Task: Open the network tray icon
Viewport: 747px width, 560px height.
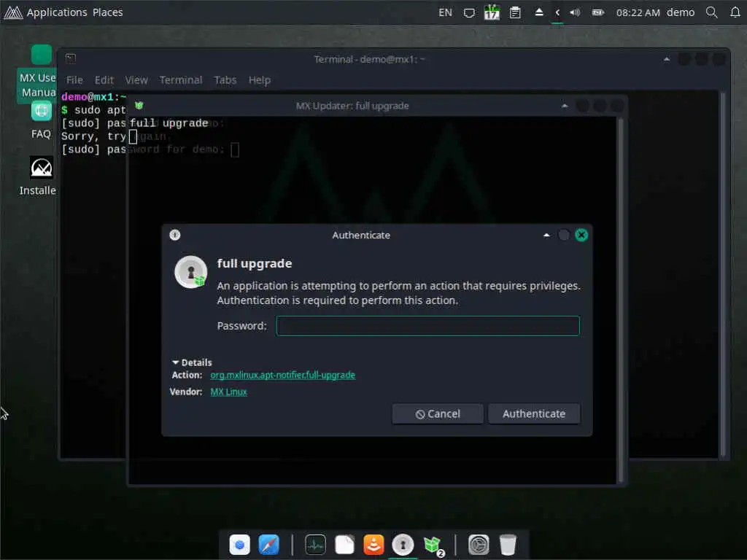Action: [469, 12]
